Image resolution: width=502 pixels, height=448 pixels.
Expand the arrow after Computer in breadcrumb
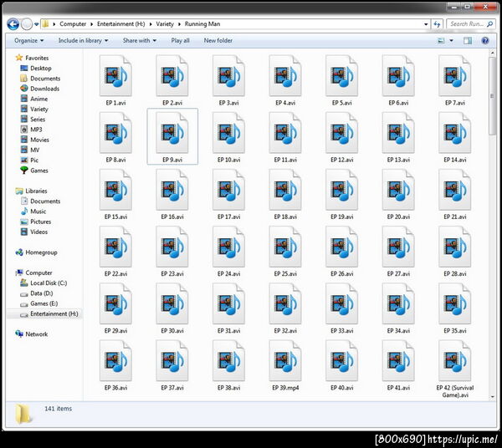coord(91,24)
